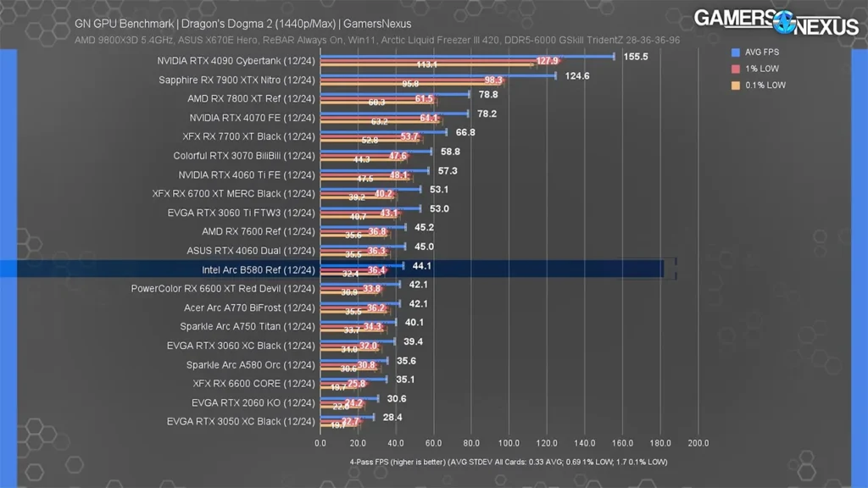This screenshot has height=488, width=868.
Task: Click the RX 7900 XTX average value "124.6"
Action: pos(577,75)
